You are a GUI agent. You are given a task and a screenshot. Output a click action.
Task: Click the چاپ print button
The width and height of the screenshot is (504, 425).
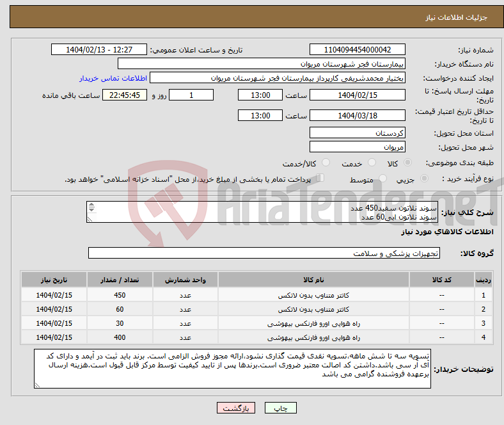pyautogui.click(x=281, y=408)
